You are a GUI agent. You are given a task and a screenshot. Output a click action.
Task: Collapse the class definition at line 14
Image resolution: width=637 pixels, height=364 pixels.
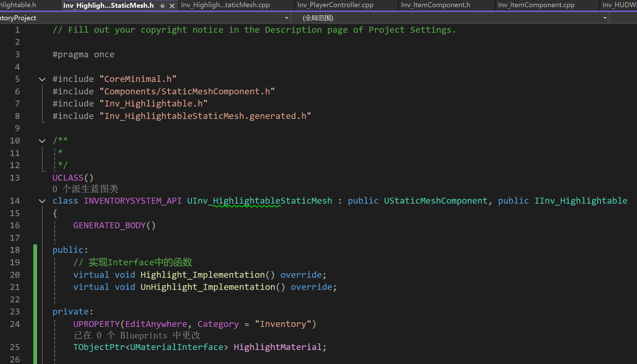42,201
